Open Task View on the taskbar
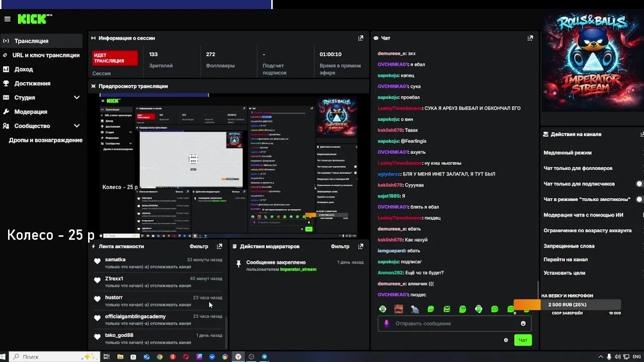 click(106, 356)
